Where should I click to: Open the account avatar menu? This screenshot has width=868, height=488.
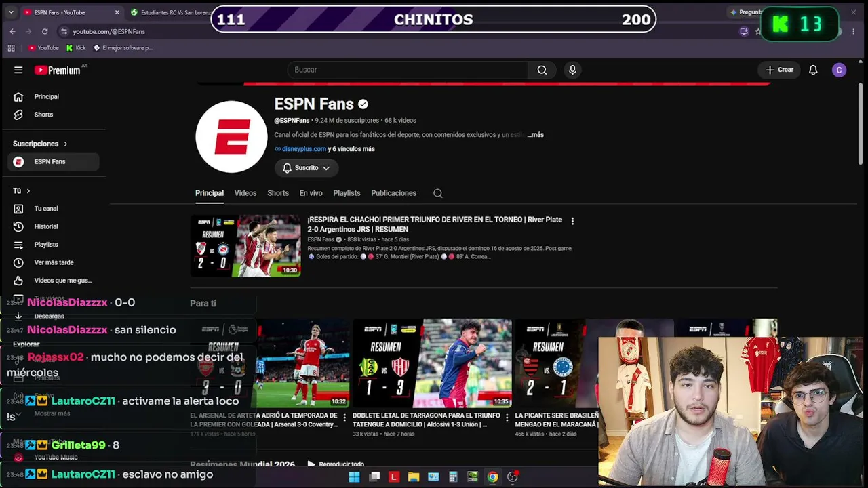[x=839, y=70]
